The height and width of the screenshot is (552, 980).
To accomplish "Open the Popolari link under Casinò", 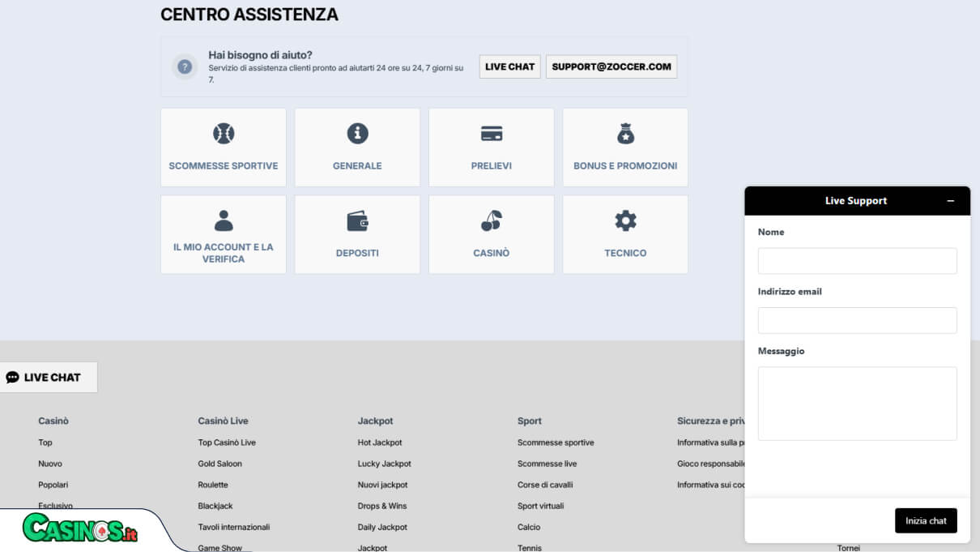I will pos(53,485).
